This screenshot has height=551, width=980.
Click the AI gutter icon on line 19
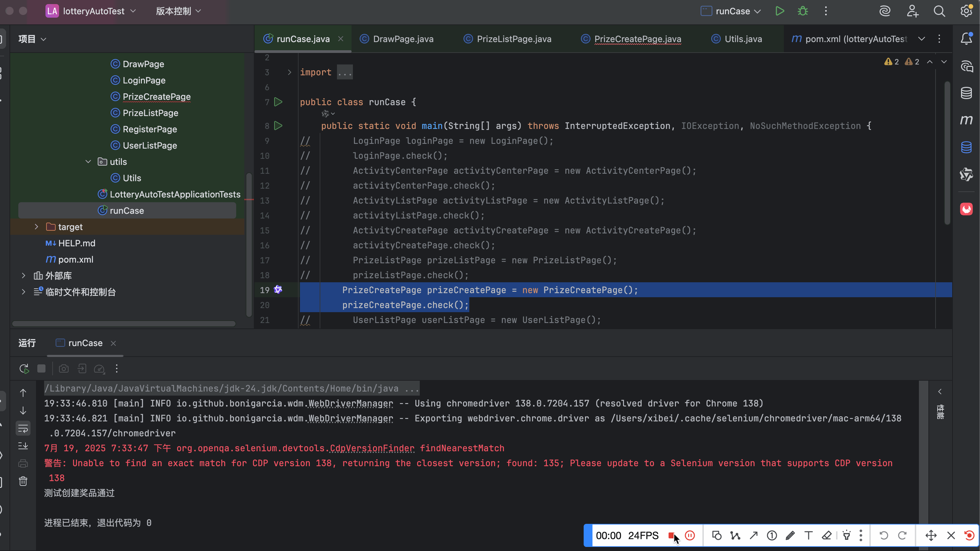(x=278, y=290)
